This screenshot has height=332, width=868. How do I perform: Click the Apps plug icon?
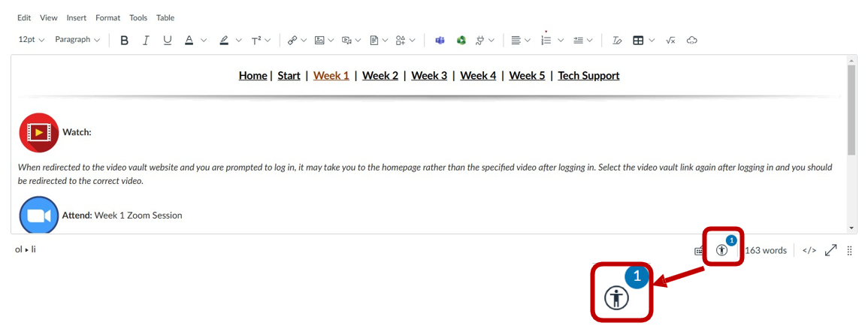[480, 41]
